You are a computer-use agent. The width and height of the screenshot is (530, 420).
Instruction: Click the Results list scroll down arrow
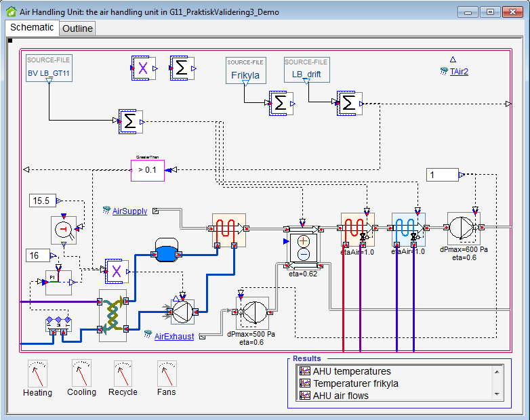[x=497, y=394]
